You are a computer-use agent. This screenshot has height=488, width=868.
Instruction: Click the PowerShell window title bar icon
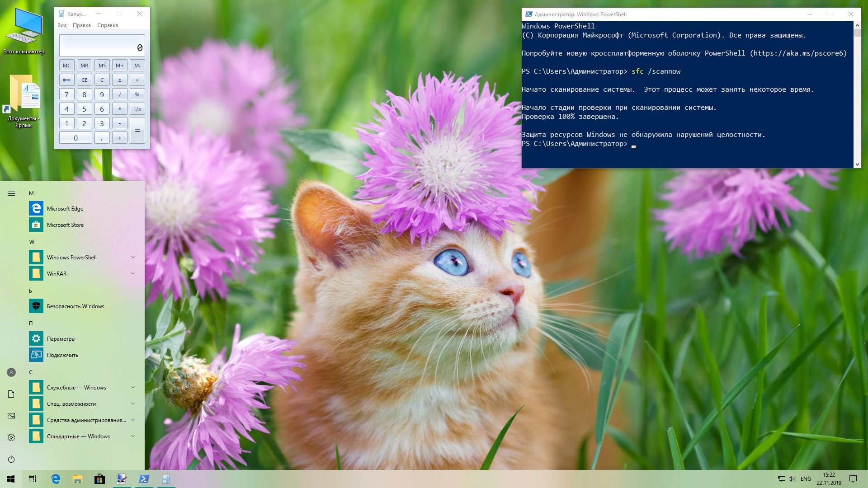pyautogui.click(x=528, y=14)
